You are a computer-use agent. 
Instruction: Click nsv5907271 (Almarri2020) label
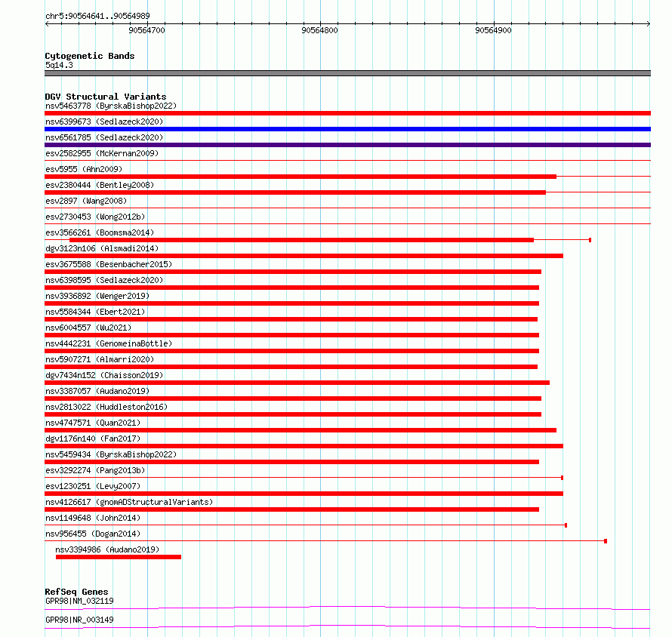(x=100, y=359)
